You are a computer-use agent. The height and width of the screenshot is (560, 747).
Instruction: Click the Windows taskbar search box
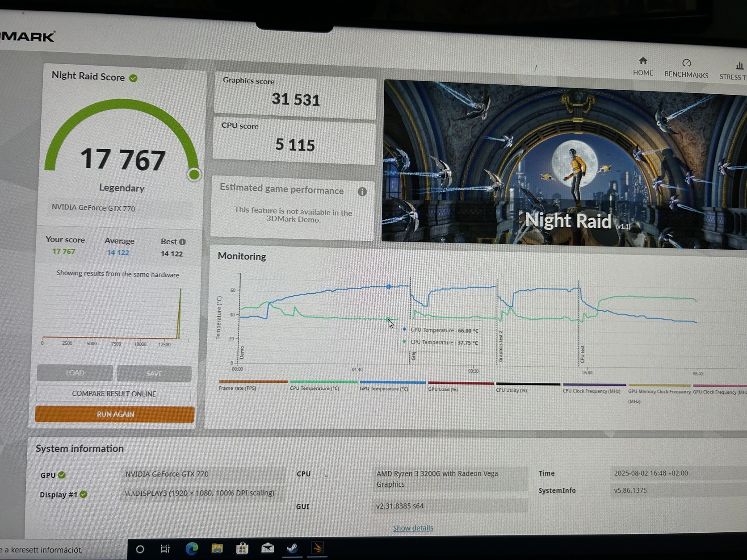(x=63, y=549)
